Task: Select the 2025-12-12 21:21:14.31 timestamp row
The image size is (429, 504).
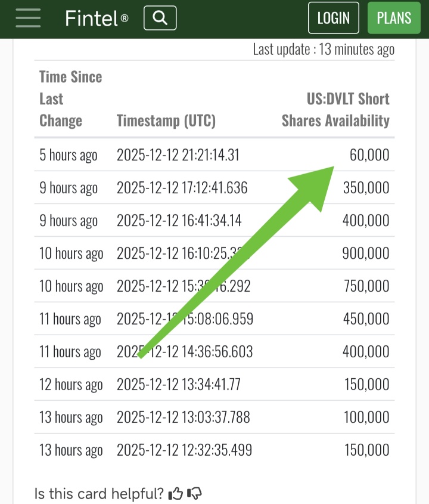Action: pyautogui.click(x=214, y=155)
